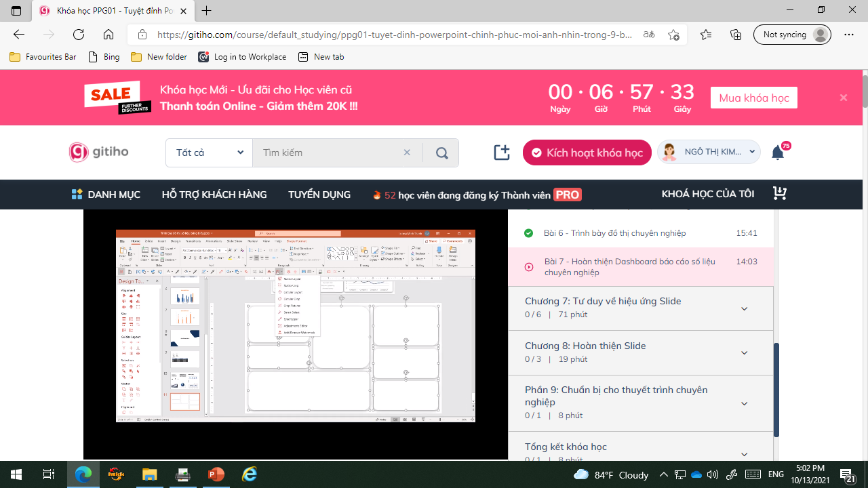Click the Mua khóa học button
Viewport: 868px width, 488px height.
(x=754, y=98)
